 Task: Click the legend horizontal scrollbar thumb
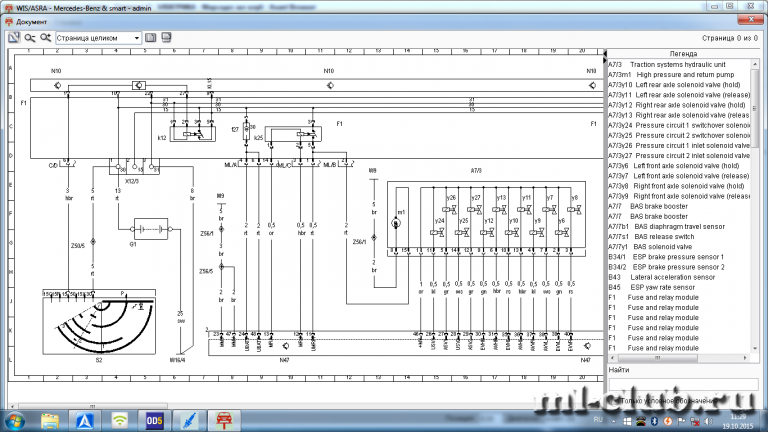coord(657,358)
